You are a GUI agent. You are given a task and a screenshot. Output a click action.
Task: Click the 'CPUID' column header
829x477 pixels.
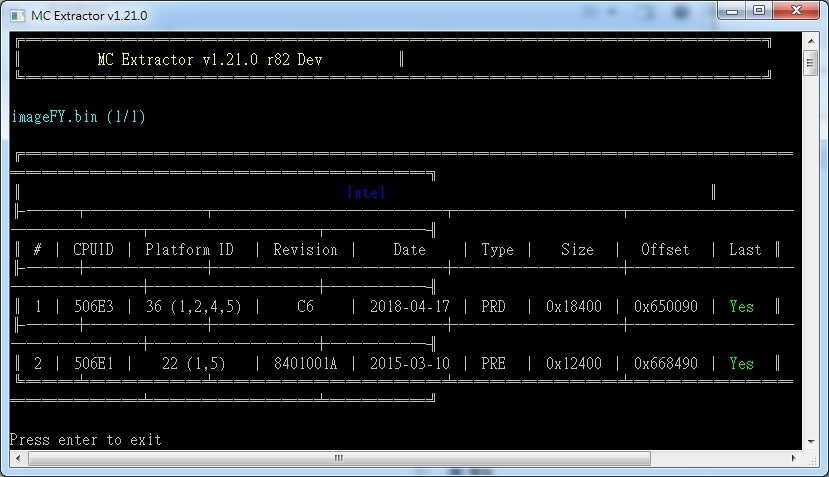(x=93, y=249)
